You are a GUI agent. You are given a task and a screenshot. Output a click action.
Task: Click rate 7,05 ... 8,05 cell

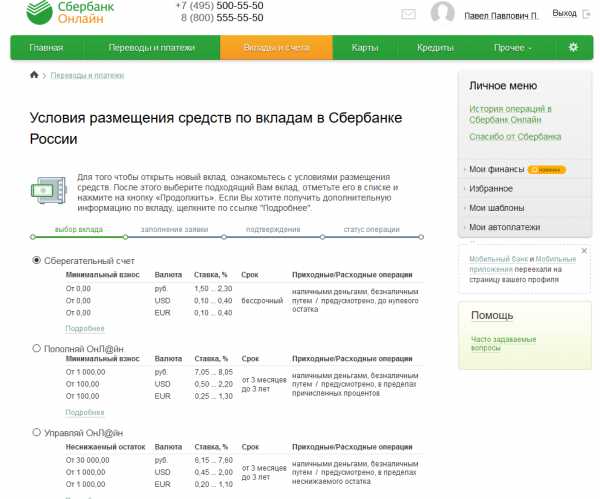pyautogui.click(x=214, y=372)
